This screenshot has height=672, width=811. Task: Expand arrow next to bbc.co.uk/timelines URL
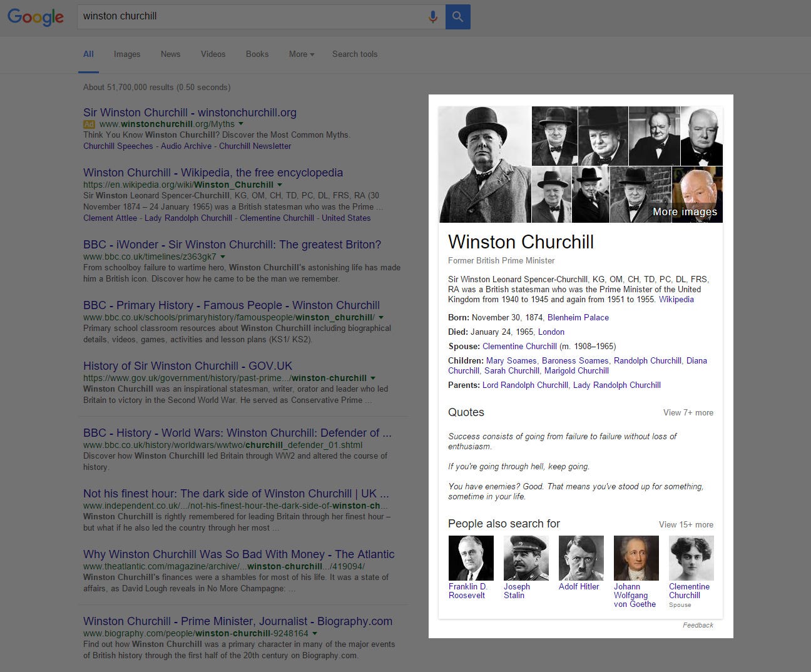[223, 257]
